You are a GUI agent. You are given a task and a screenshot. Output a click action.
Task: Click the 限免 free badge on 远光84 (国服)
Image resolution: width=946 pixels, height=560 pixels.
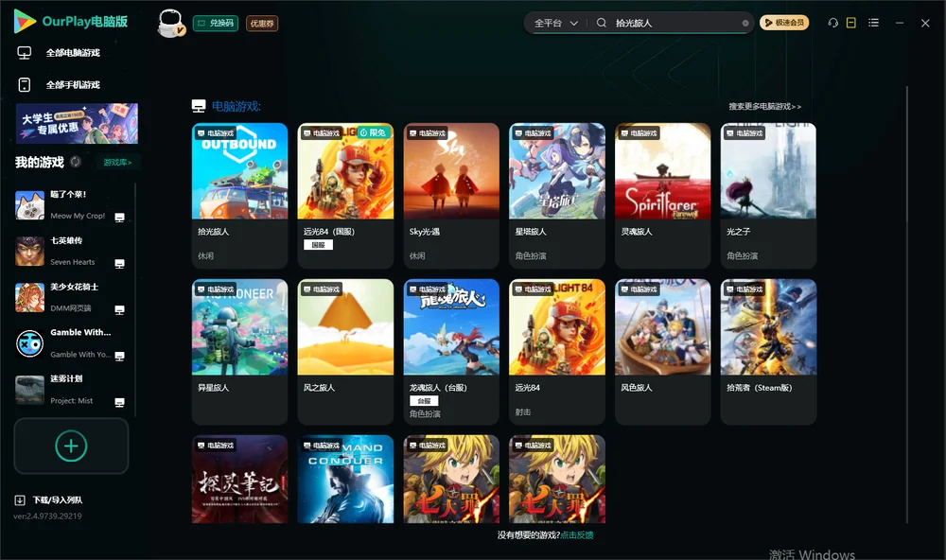pos(373,132)
